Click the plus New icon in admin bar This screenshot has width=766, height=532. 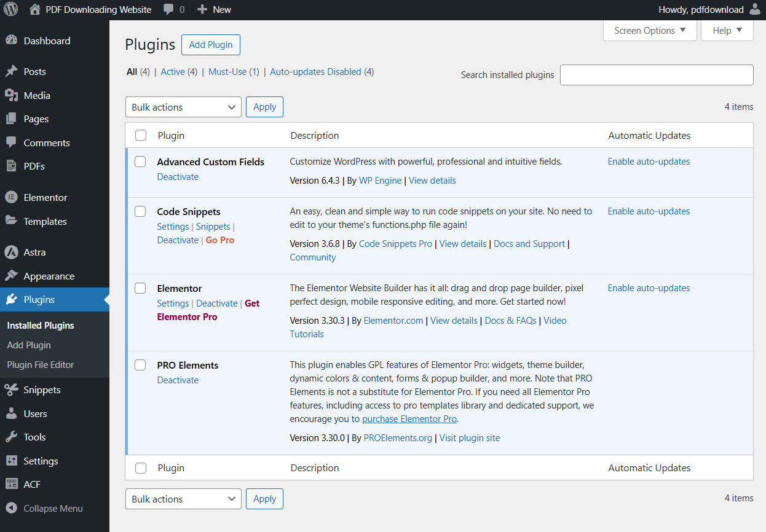202,10
